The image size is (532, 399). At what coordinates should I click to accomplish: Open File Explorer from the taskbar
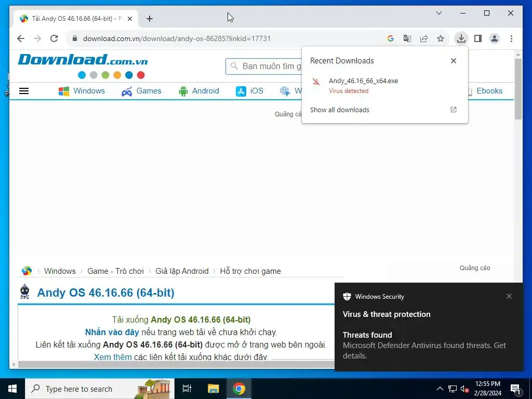pyautogui.click(x=214, y=389)
